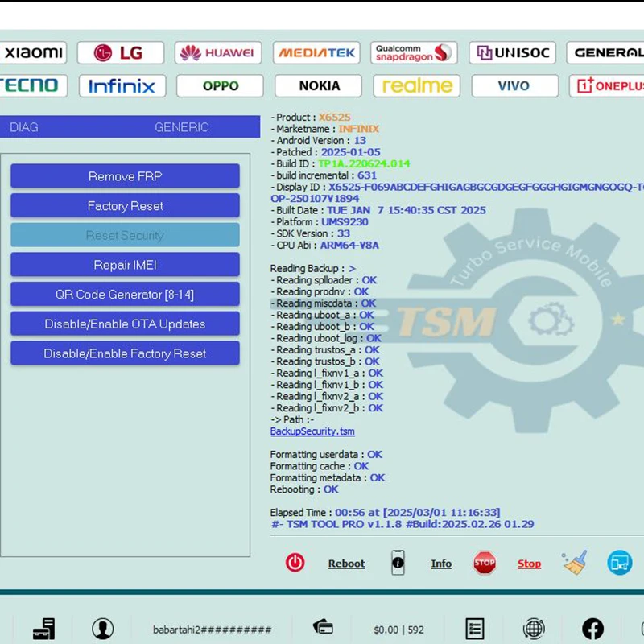644x644 pixels.
Task: Launch QR Code Generator [8-14]
Action: [125, 294]
